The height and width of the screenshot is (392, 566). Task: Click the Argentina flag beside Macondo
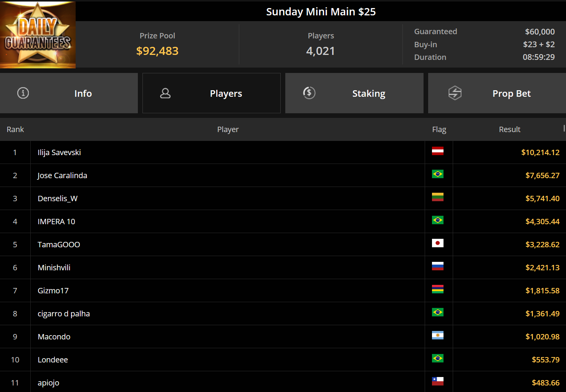pyautogui.click(x=438, y=335)
